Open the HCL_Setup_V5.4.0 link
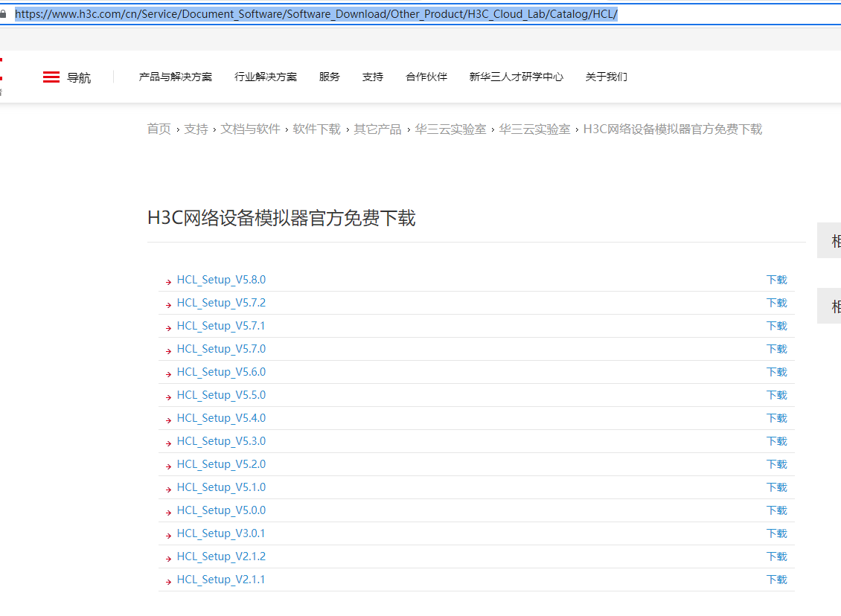Viewport: 841px width, 616px height. (221, 418)
